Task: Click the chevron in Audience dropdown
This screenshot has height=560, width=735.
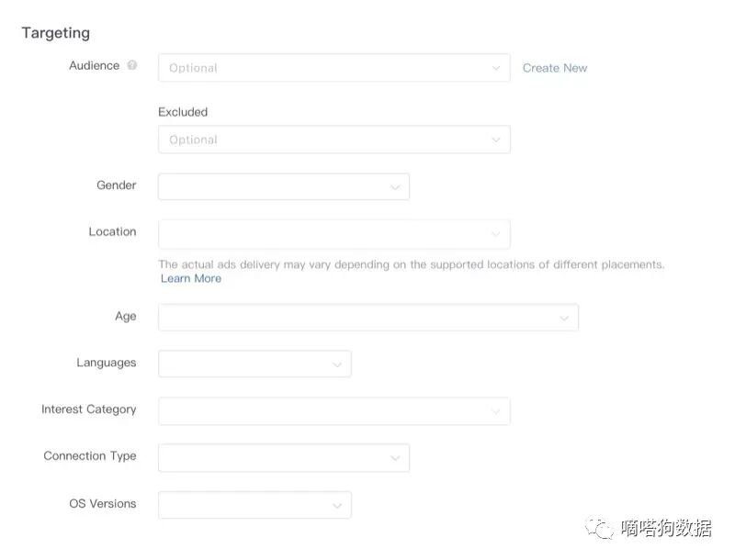Action: tap(495, 68)
